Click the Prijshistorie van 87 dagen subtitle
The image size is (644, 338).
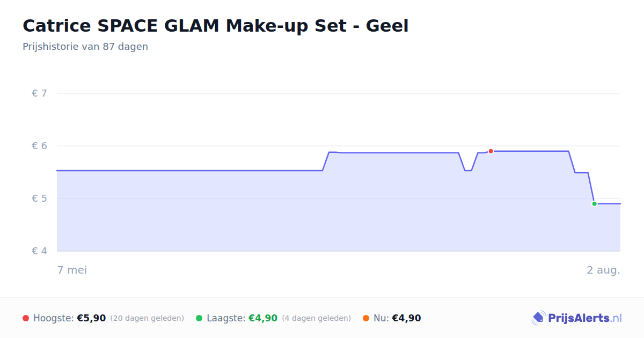pos(85,47)
